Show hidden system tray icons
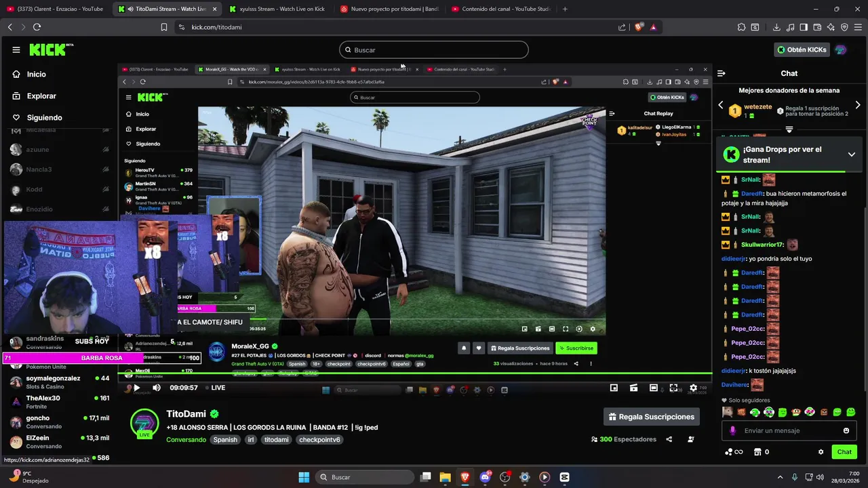 (x=780, y=477)
